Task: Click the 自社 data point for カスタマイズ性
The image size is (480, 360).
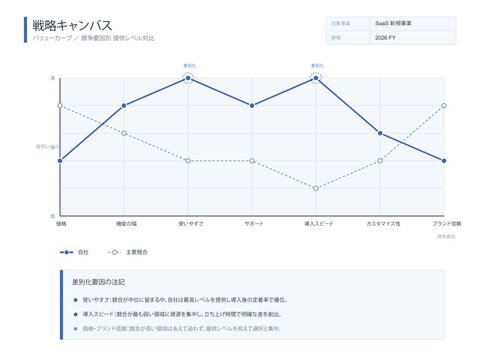Action: pos(380,133)
